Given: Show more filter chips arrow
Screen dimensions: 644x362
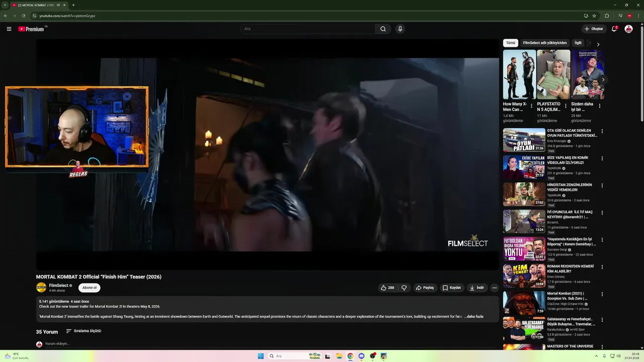Looking at the screenshot, I should coord(598,44).
